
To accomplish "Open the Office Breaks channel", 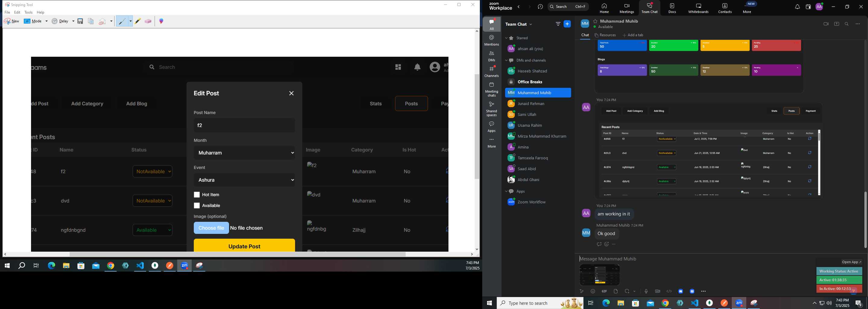I will [538, 82].
